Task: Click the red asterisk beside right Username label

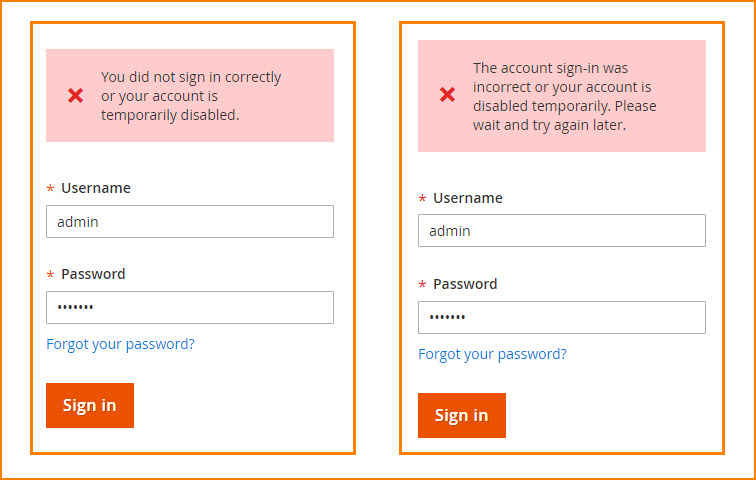Action: pos(422,200)
